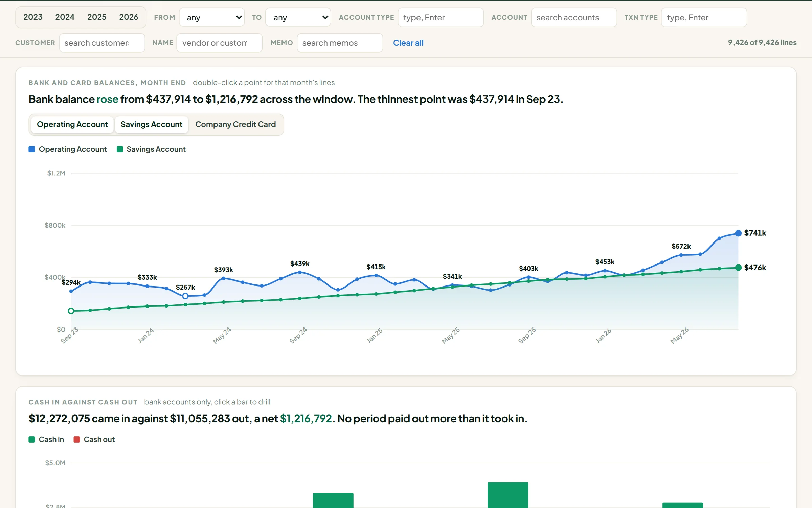
Task: Click the green Cash in legend swatch
Action: click(x=32, y=439)
